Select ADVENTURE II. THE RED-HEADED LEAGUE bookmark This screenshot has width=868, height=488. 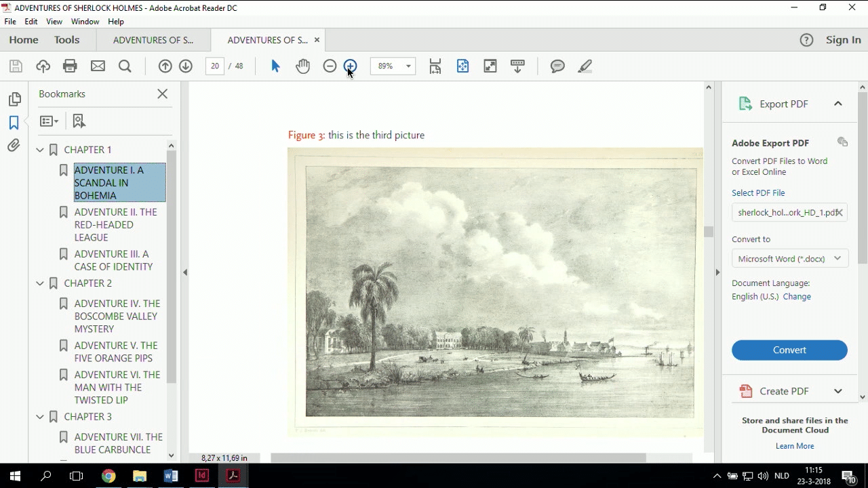tap(116, 224)
